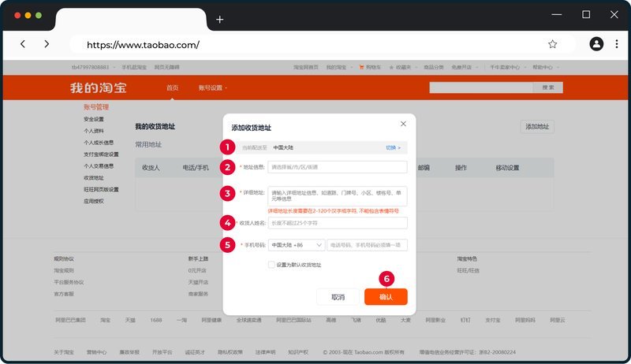Open 个人交易信息 in the sidebar
631x364 pixels.
point(99,165)
